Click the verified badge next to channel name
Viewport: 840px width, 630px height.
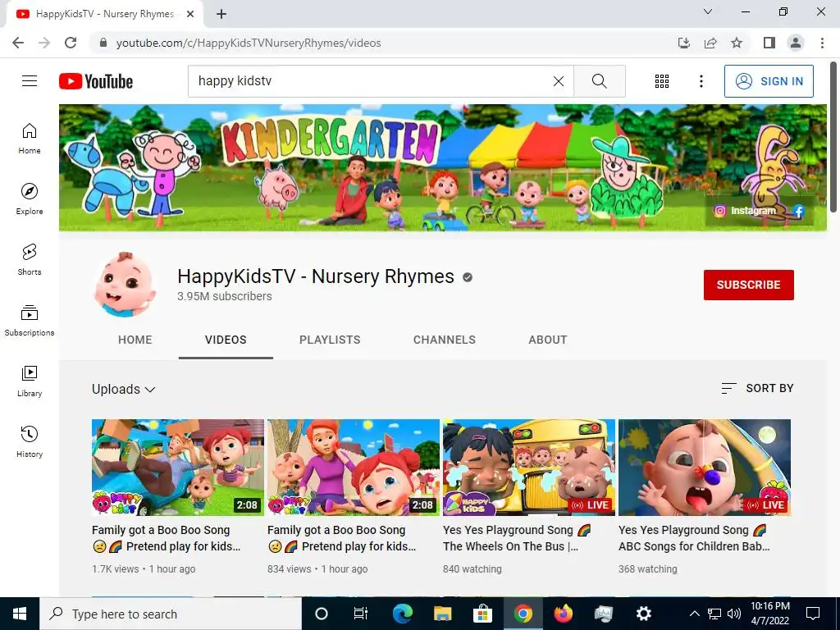click(468, 277)
